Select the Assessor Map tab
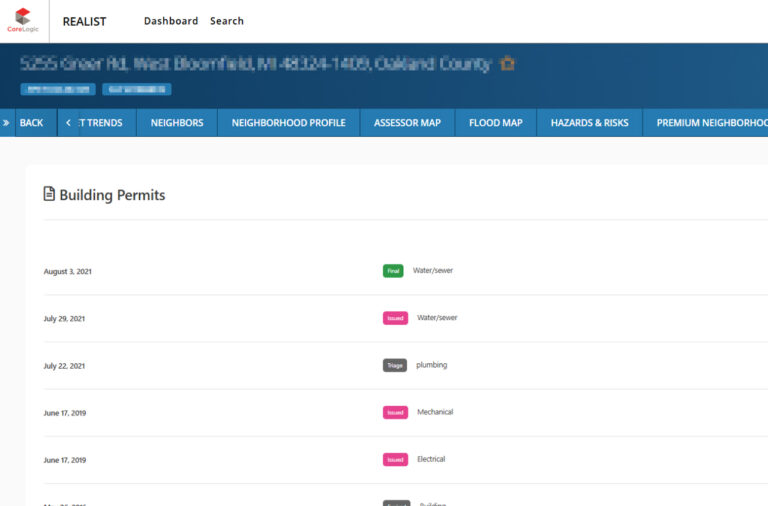Screen dimensions: 768x506 coord(407,123)
